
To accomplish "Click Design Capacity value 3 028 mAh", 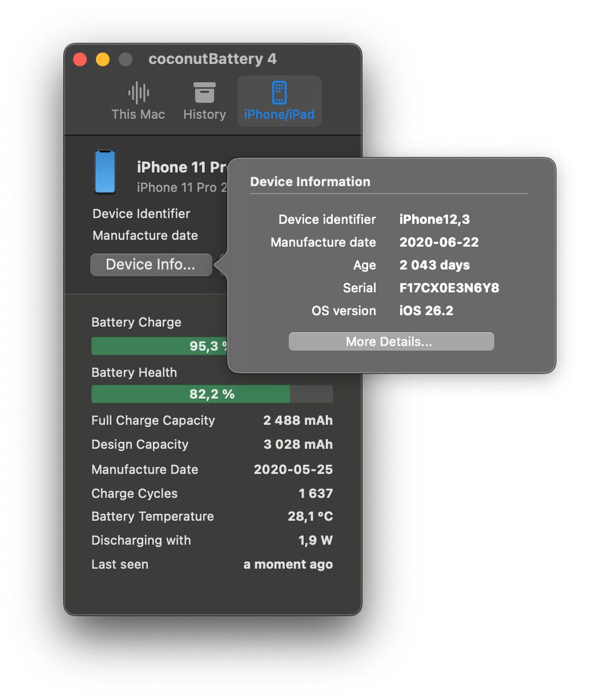I will [x=298, y=445].
